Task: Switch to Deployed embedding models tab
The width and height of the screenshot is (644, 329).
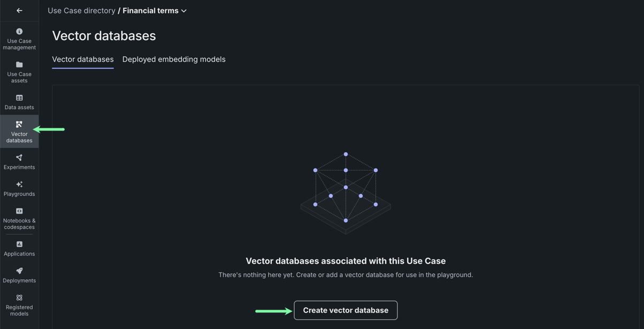Action: (174, 59)
